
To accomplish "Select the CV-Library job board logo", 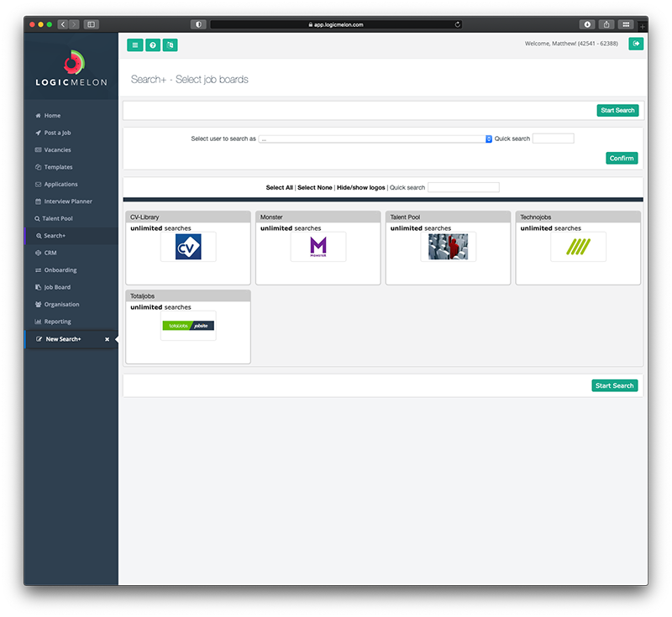I will pyautogui.click(x=188, y=247).
